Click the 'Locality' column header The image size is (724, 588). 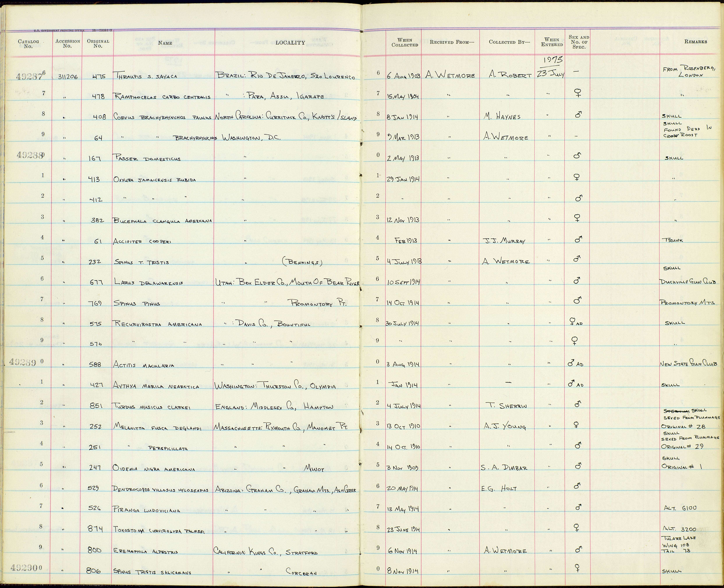coord(290,43)
